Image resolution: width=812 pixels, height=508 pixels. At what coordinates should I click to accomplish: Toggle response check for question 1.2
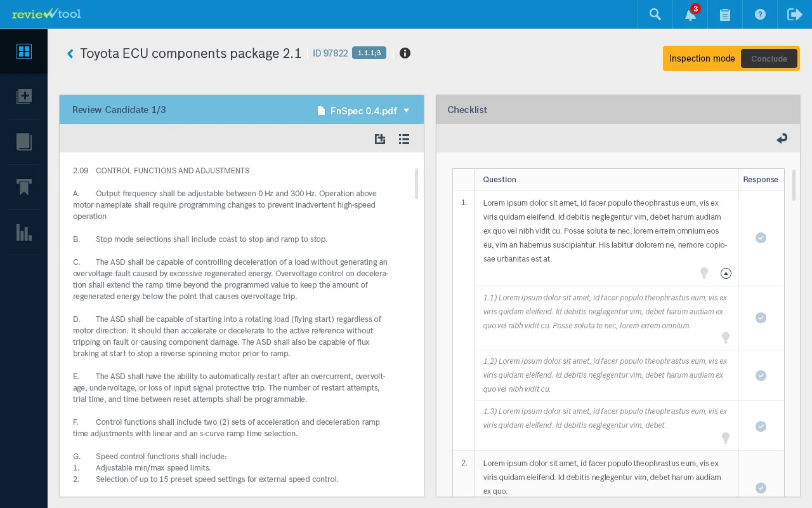[x=761, y=375]
